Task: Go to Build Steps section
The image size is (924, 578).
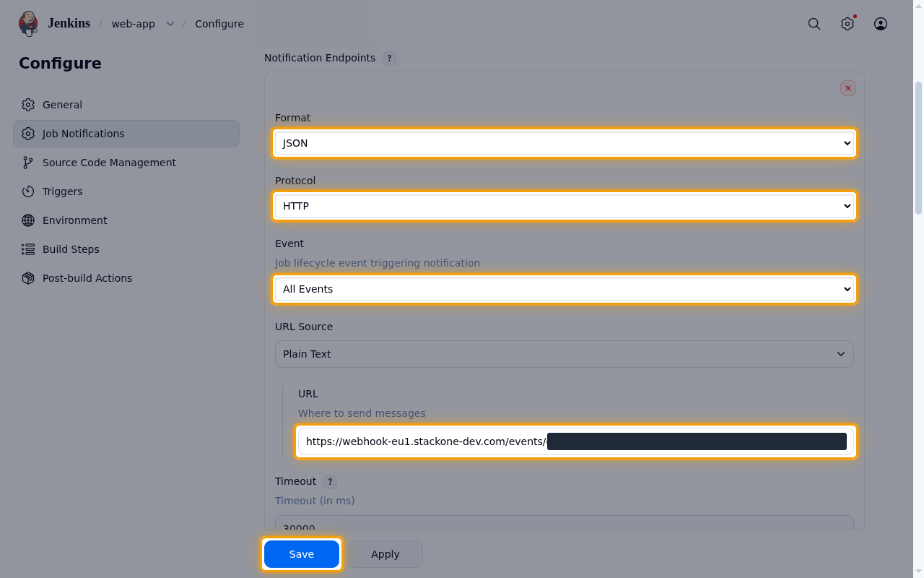Action: point(126,249)
